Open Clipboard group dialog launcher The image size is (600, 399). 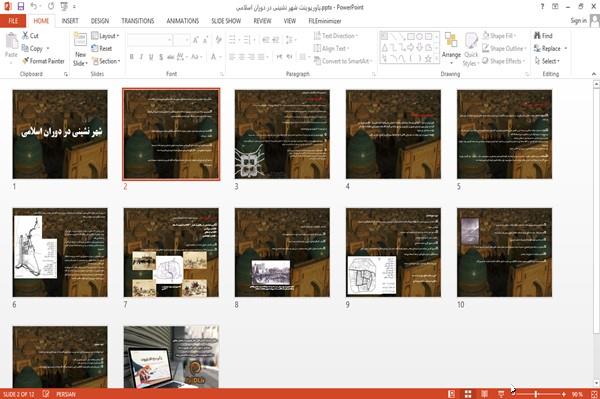tap(66, 75)
